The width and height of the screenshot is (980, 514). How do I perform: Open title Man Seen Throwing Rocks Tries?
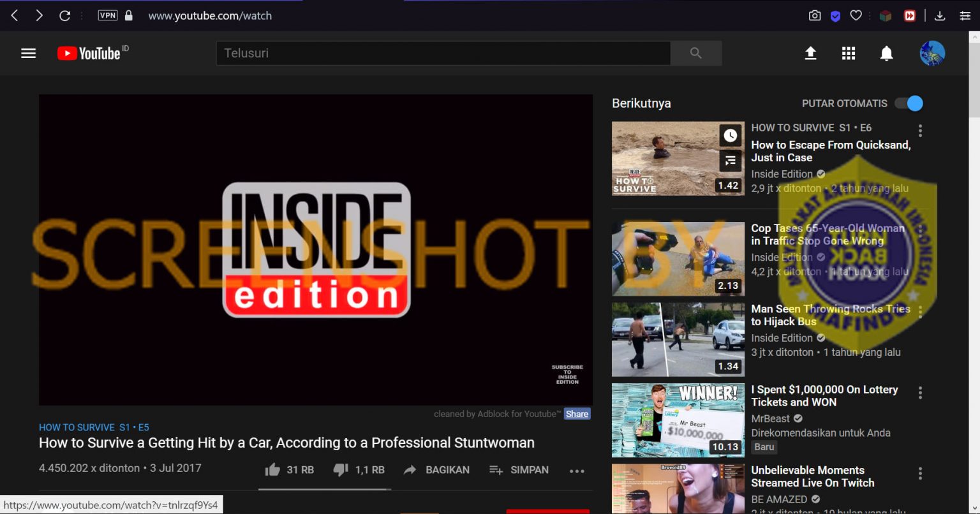[831, 315]
